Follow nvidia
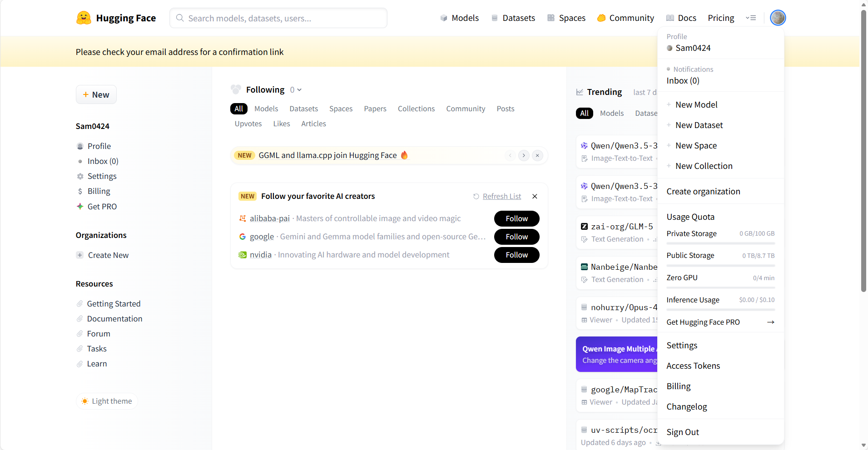868x450 pixels. (517, 255)
